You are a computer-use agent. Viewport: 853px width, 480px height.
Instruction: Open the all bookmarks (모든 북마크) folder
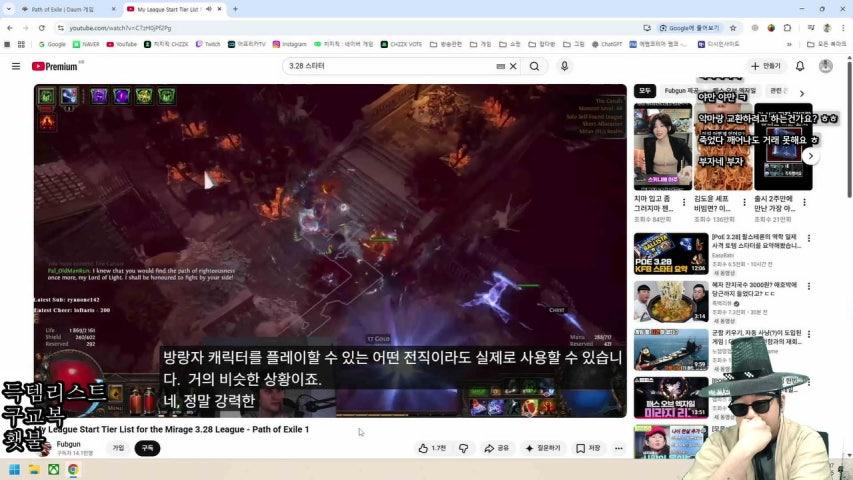point(826,44)
